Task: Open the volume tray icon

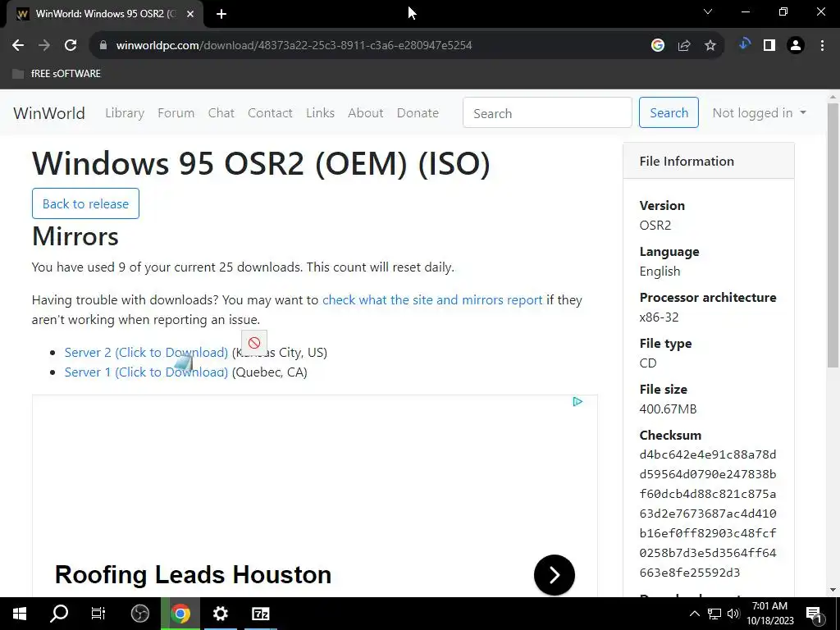Action: (x=733, y=614)
